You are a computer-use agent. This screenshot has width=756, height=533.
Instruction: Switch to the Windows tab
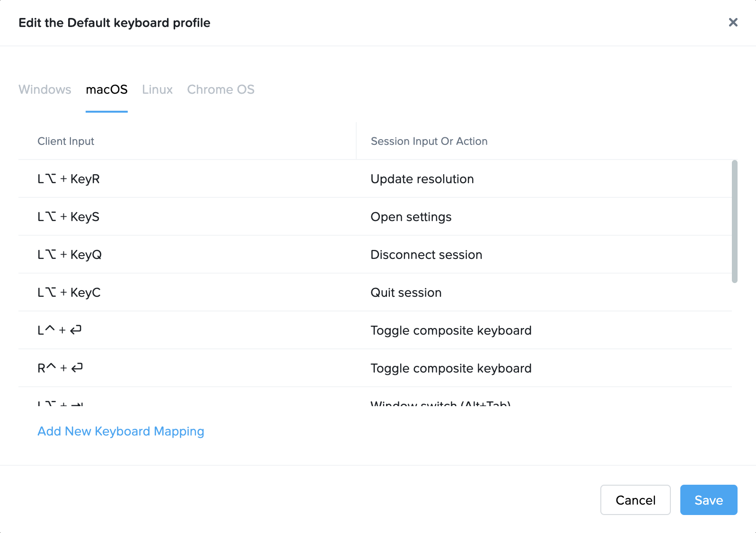coord(44,89)
